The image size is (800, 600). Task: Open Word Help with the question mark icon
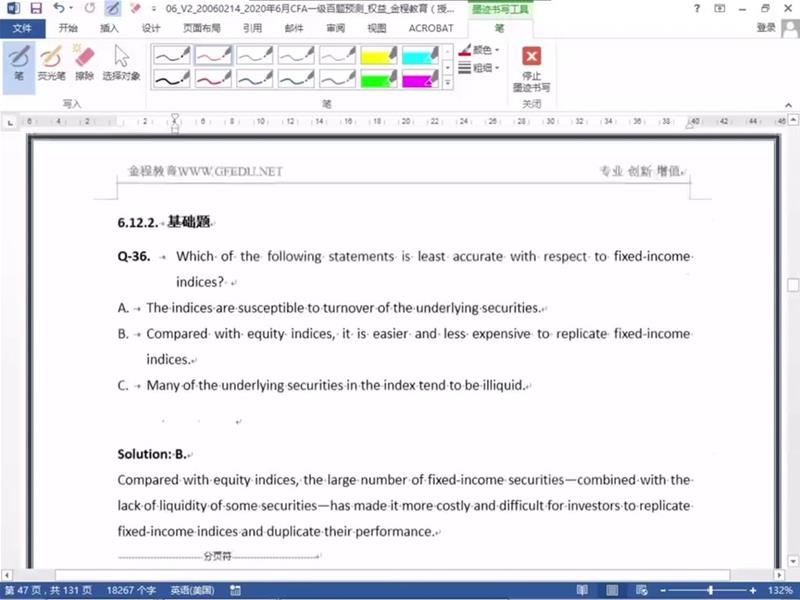[x=697, y=8]
